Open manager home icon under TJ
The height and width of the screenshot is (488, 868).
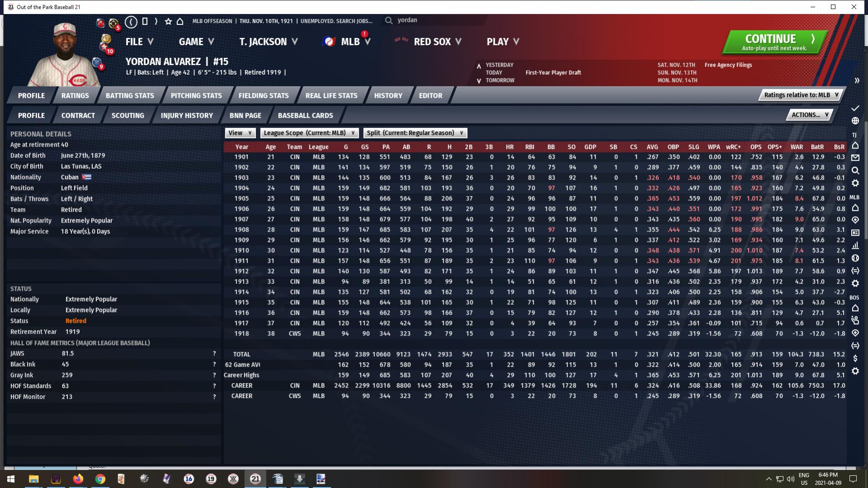[855, 146]
